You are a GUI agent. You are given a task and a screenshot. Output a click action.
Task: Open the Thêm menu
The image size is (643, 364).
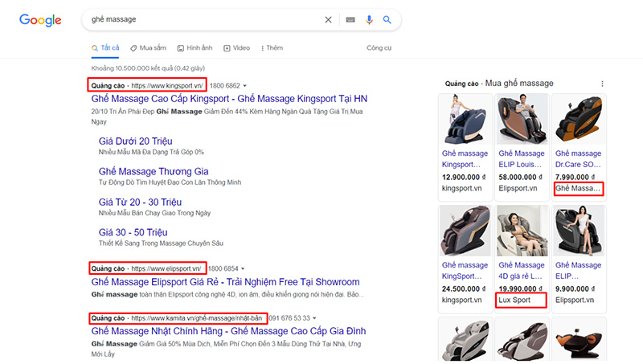click(x=272, y=48)
